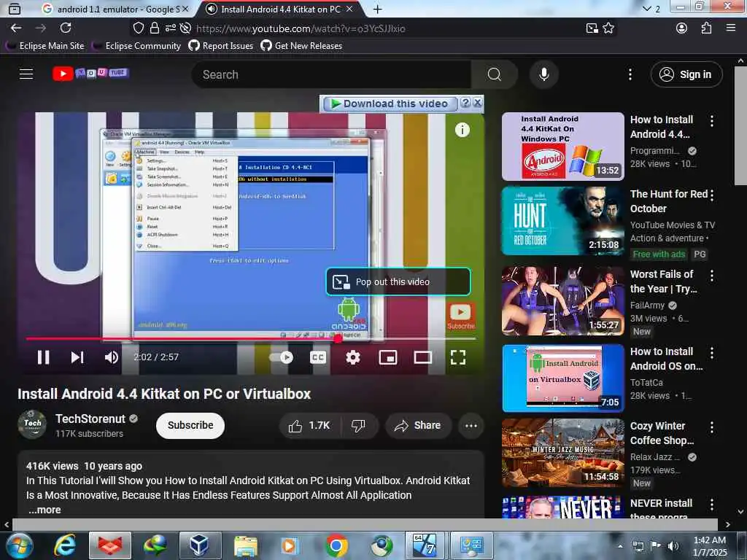The height and width of the screenshot is (560, 747).
Task: Open options menu for How to Install Android 4.4
Action: click(712, 122)
